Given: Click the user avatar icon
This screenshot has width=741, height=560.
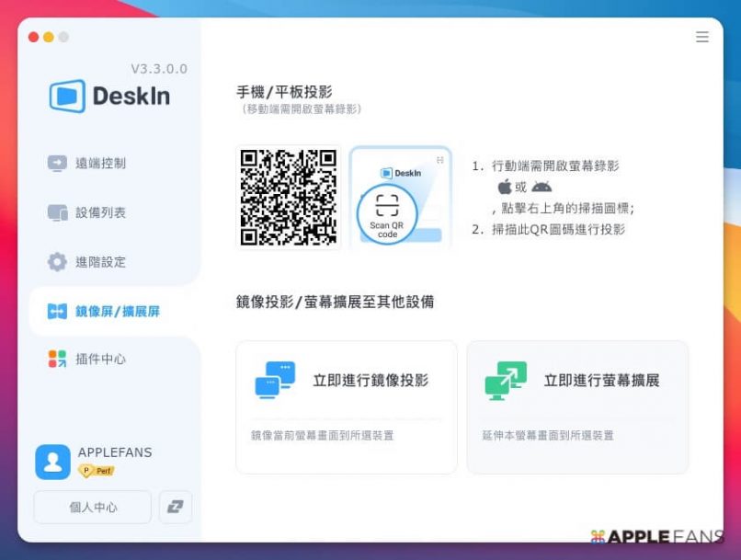Looking at the screenshot, I should (x=52, y=462).
